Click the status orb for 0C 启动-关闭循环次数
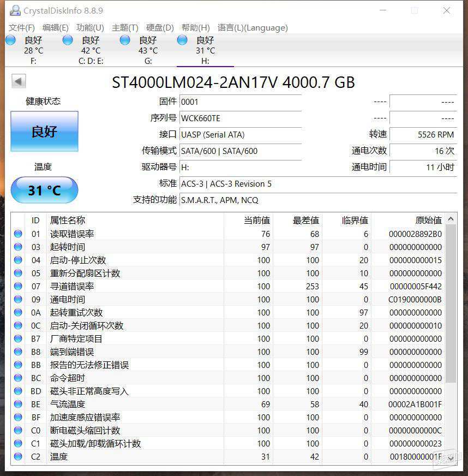This screenshot has width=468, height=476. click(x=18, y=325)
